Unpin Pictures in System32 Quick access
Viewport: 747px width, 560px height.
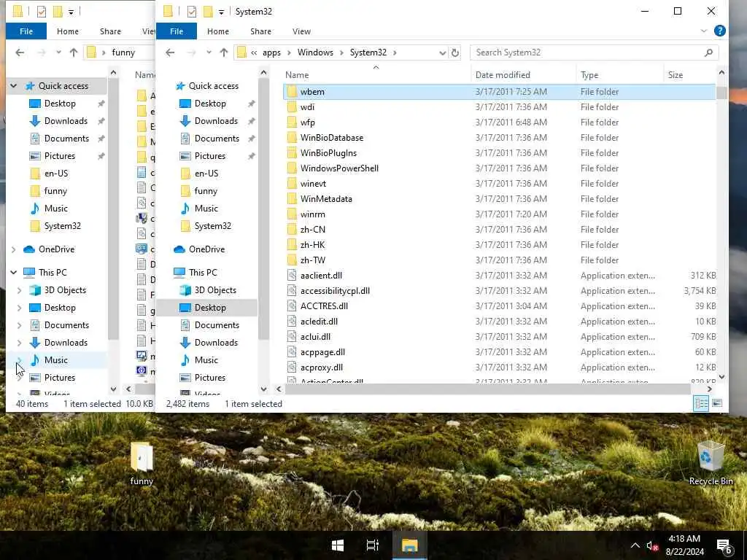[251, 156]
